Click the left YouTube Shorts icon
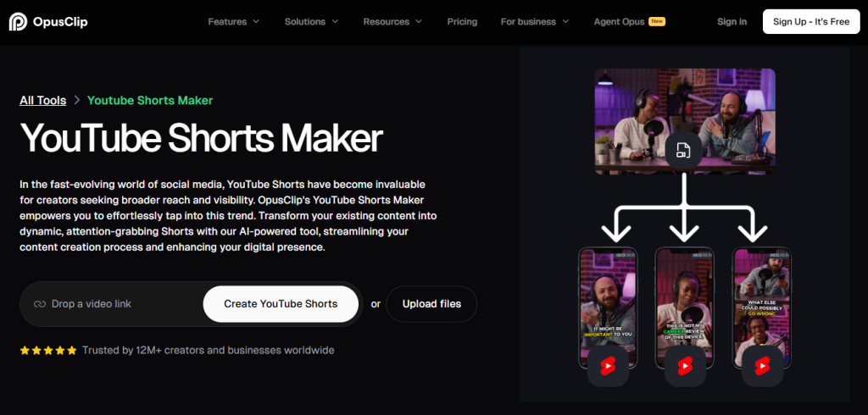The width and height of the screenshot is (868, 415). click(x=607, y=367)
